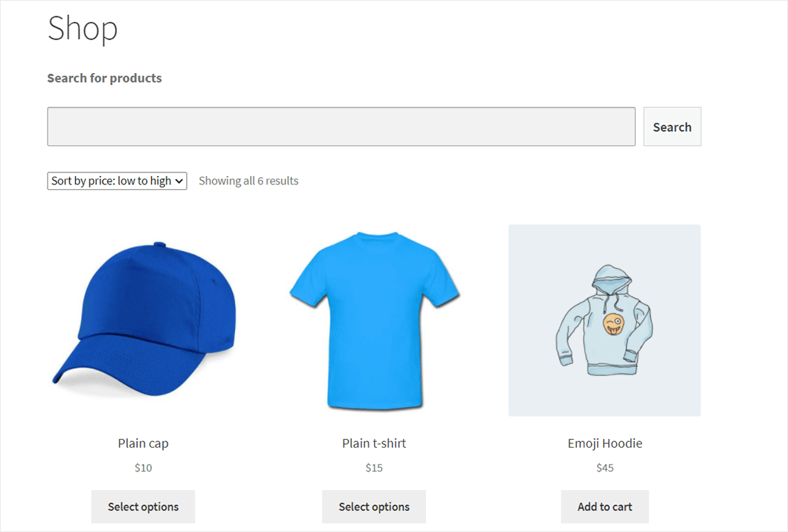
Task: Select options for the Plain cap
Action: coord(143,506)
